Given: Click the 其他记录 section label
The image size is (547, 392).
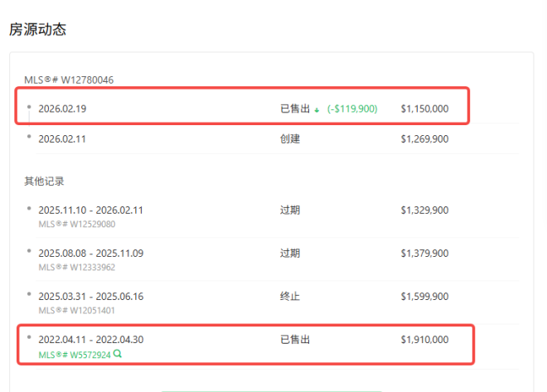Looking at the screenshot, I should pyautogui.click(x=44, y=181).
